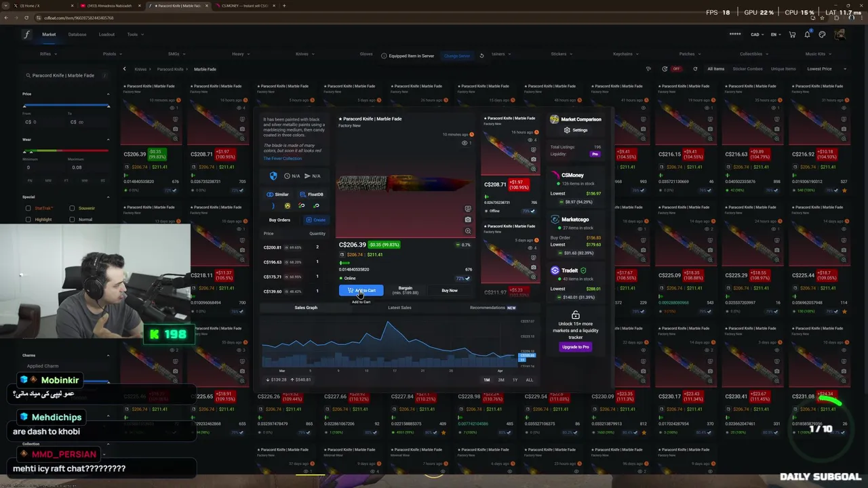The image size is (868, 488).
Task: Expand the Tools menu
Action: click(x=134, y=35)
